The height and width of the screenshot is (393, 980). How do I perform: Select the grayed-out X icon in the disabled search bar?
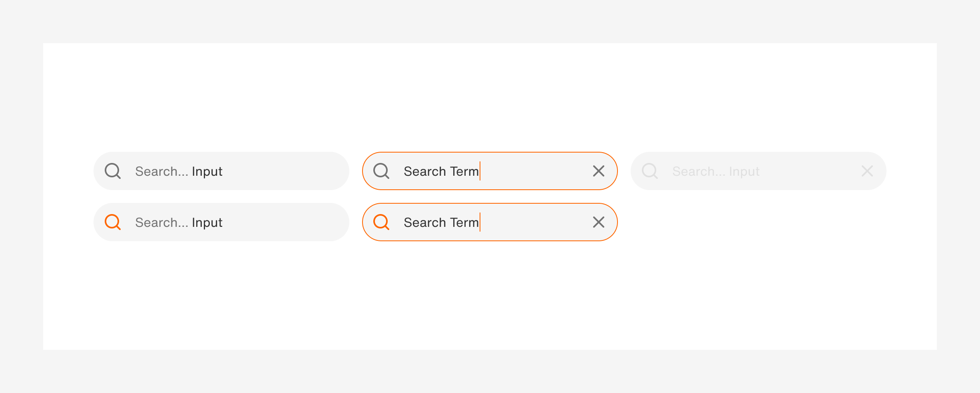[867, 171]
